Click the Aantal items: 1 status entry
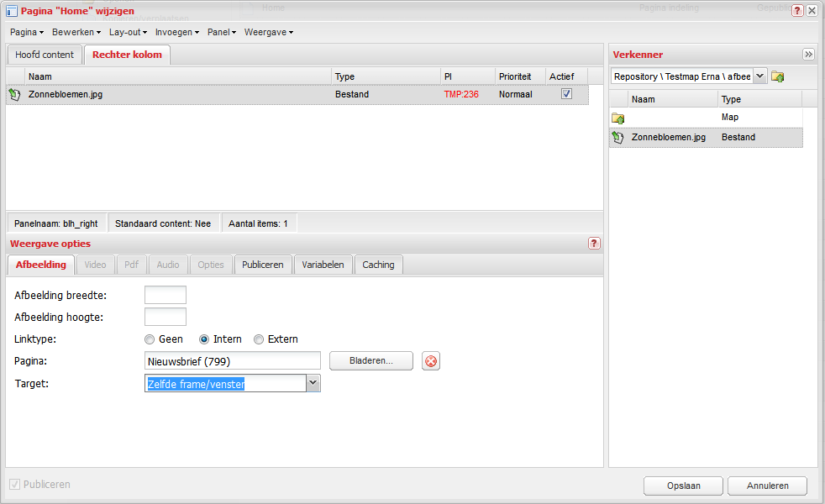 (259, 223)
